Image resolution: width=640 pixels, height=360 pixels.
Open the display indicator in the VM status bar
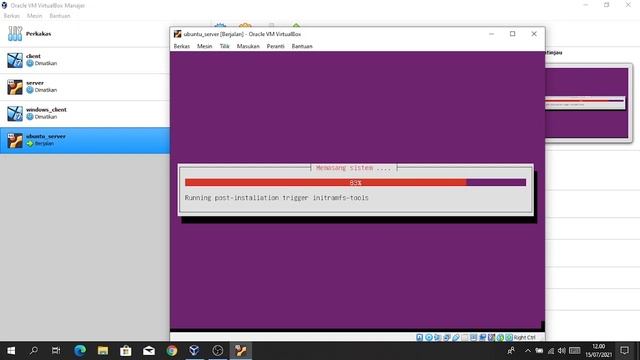point(473,338)
